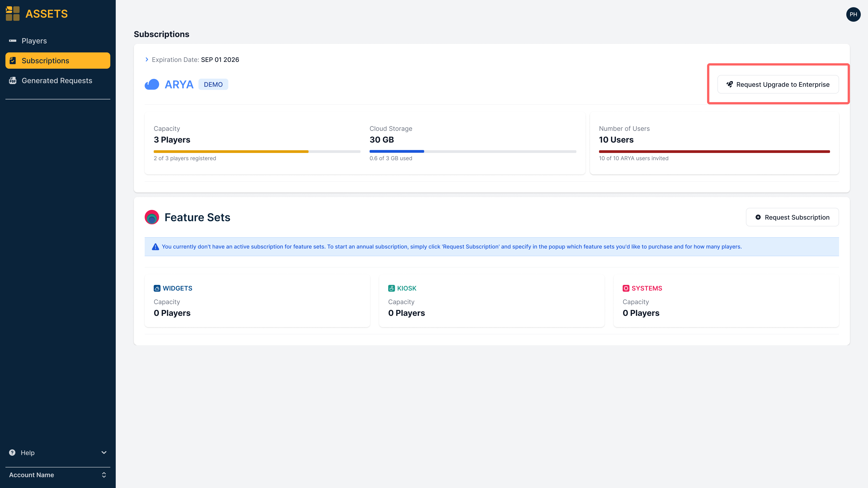Viewport: 868px width, 488px height.
Task: Click the Subscriptions clipboard icon
Action: pos(13,61)
